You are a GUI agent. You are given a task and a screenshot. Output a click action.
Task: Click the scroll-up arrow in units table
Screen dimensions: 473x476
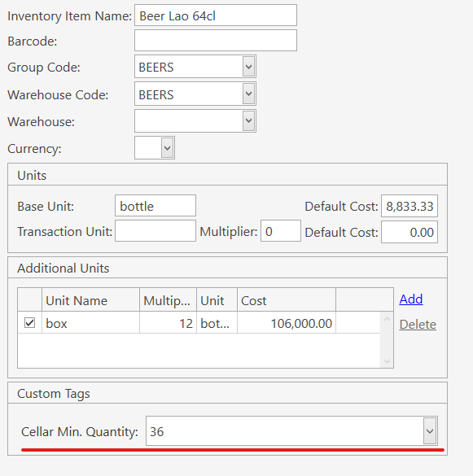(x=387, y=319)
